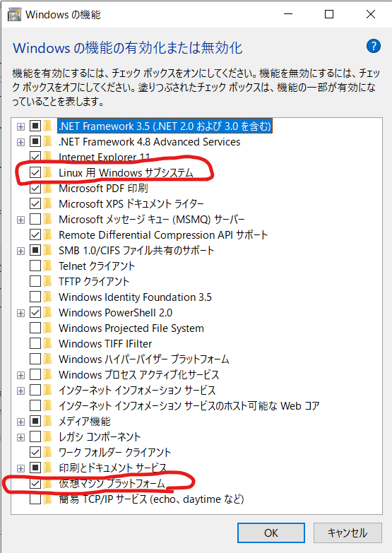
Task: Click the blue help question mark icon
Action: 374,46
